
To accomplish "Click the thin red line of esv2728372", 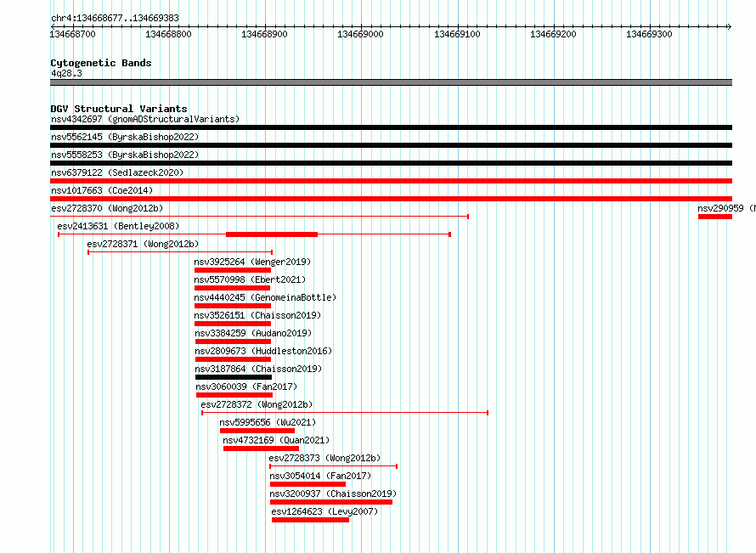I will [345, 413].
